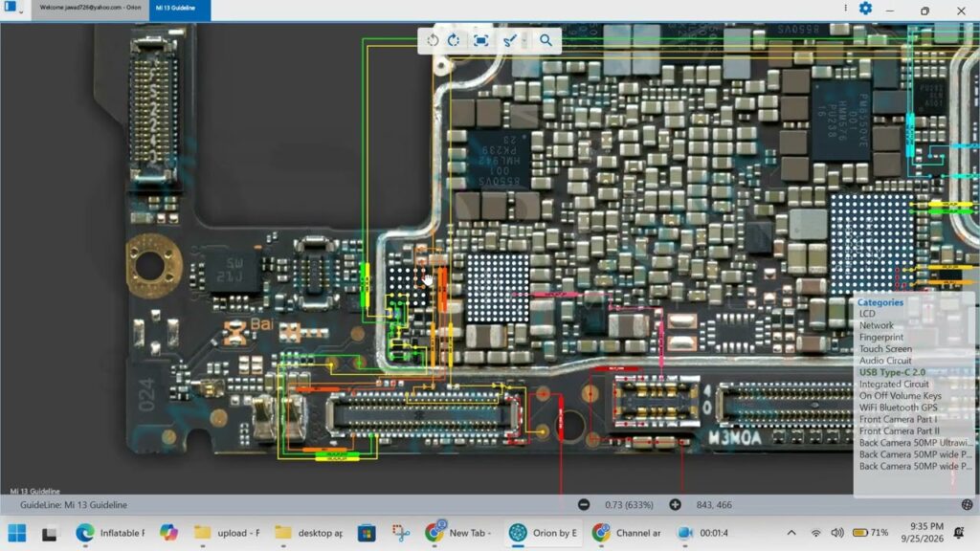980x551 pixels.
Task: Click the zoom value 0.73 (633%)
Action: tap(629, 505)
